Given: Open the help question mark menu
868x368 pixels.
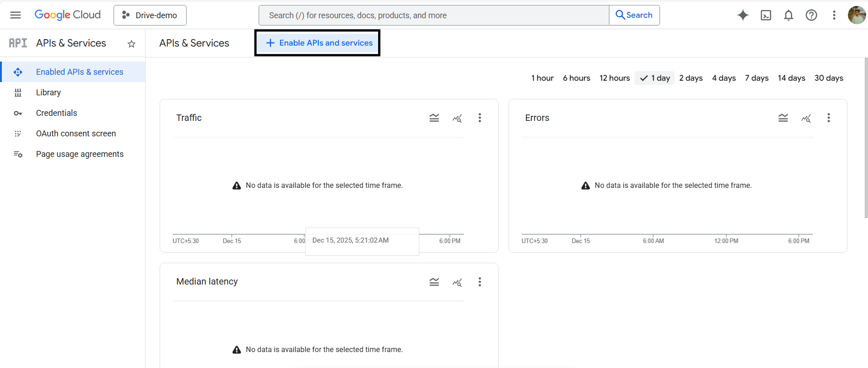Looking at the screenshot, I should tap(811, 15).
